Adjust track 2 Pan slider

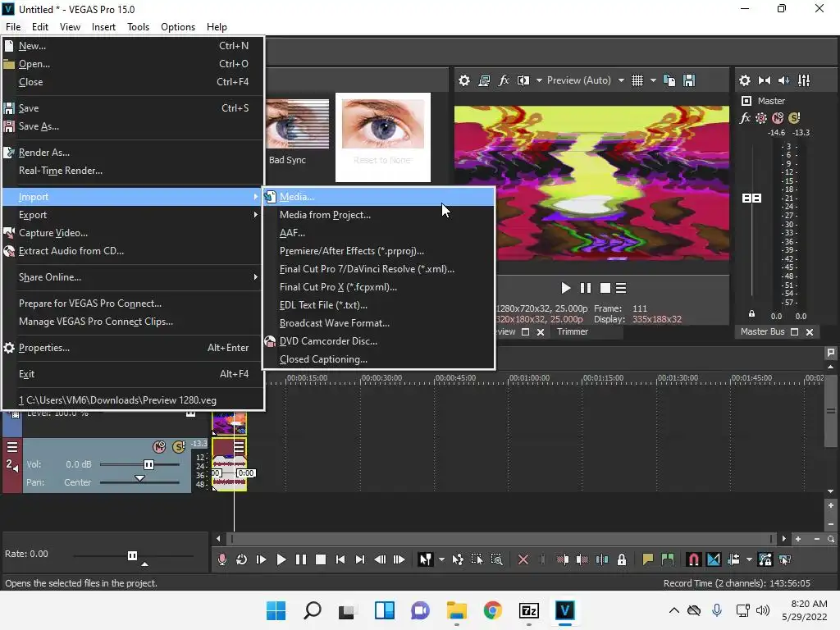(139, 478)
